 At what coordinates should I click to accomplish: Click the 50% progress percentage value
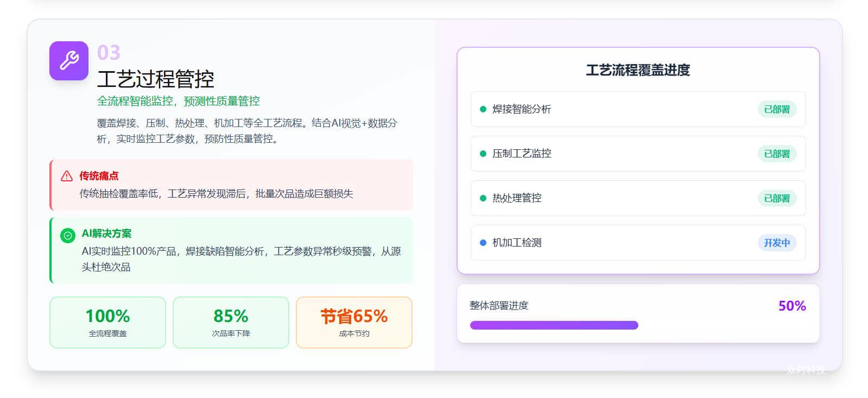pos(791,306)
